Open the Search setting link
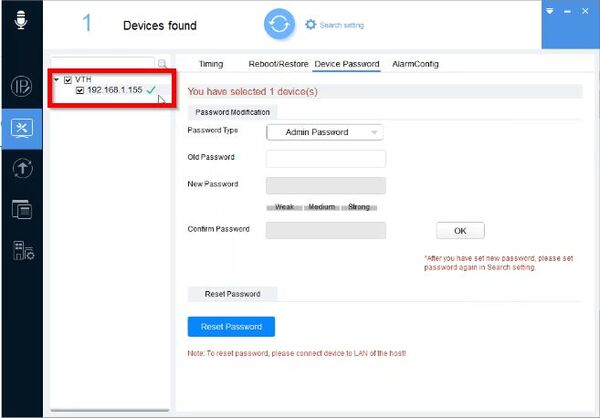This screenshot has height=418, width=600. (342, 25)
